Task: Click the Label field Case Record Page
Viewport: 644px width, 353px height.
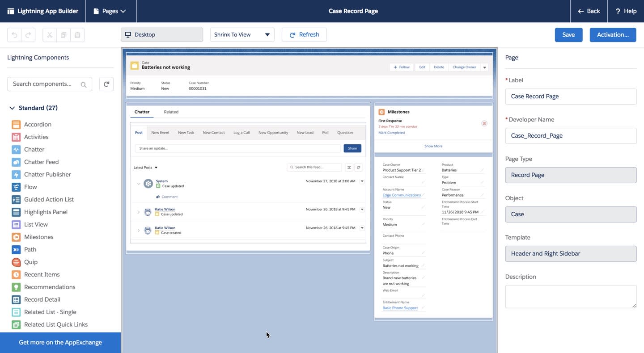Action: click(571, 97)
